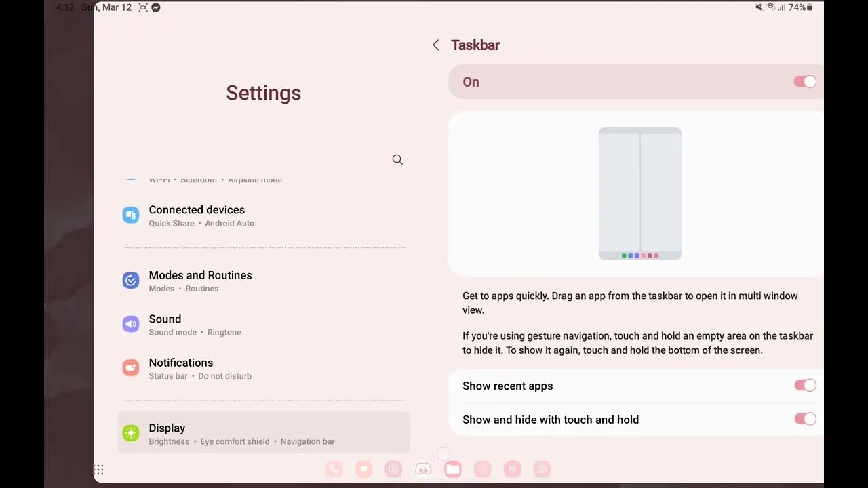Tap the battery indicator in status bar
Image resolution: width=868 pixels, height=488 pixels.
[801, 7]
